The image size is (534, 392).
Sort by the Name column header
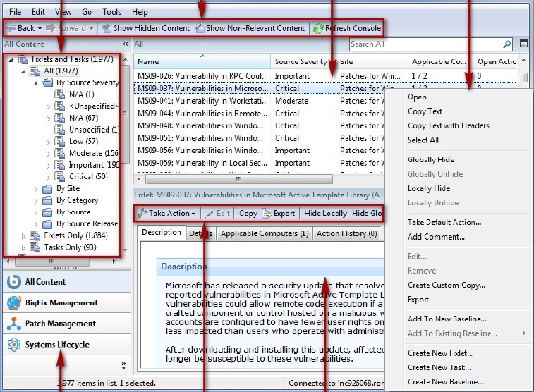click(x=202, y=61)
